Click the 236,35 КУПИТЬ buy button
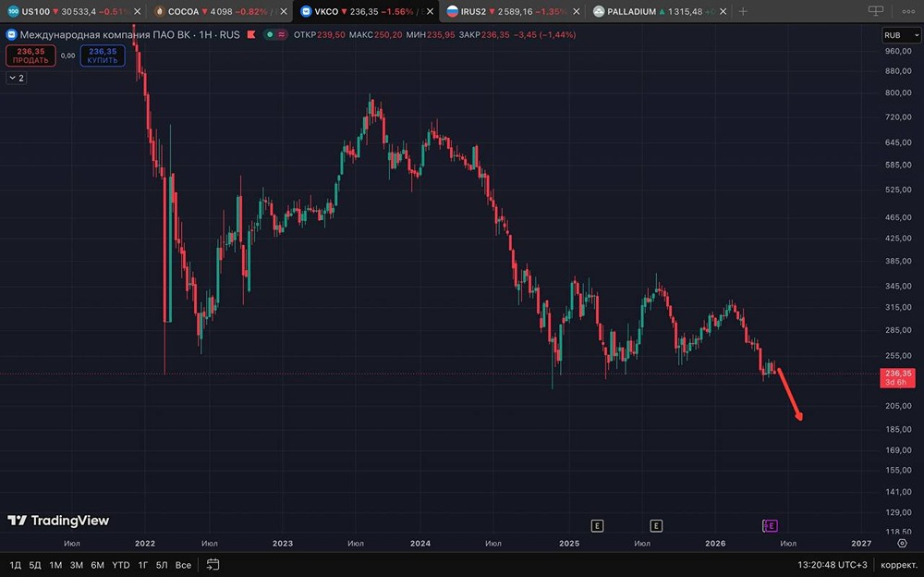This screenshot has width=924, height=577. coord(103,55)
